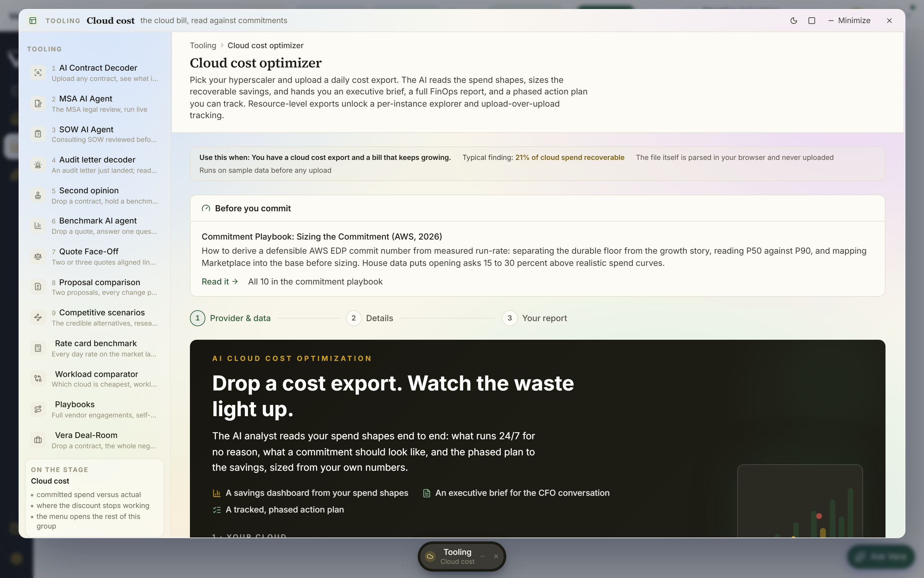This screenshot has height=578, width=924.
Task: Open All 10 in the commitment playbook
Action: tap(315, 282)
